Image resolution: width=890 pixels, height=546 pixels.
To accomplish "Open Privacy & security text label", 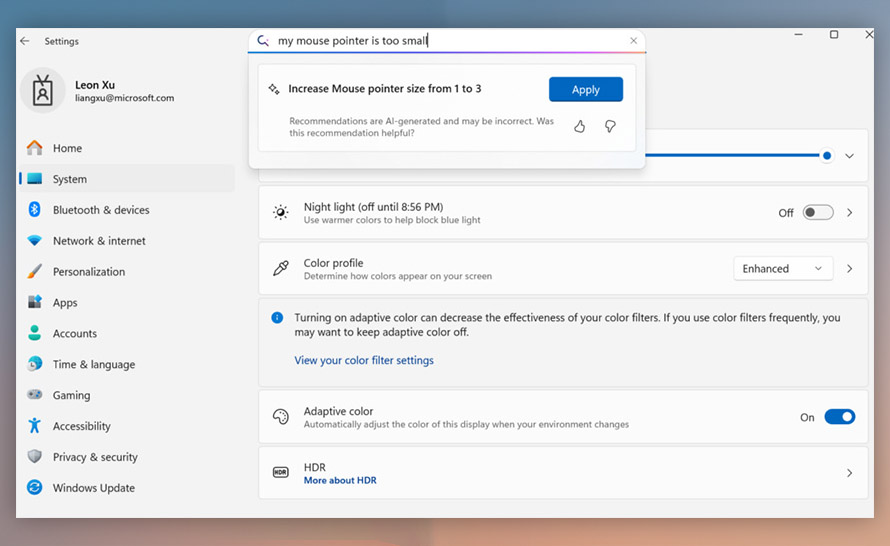I will [x=95, y=457].
